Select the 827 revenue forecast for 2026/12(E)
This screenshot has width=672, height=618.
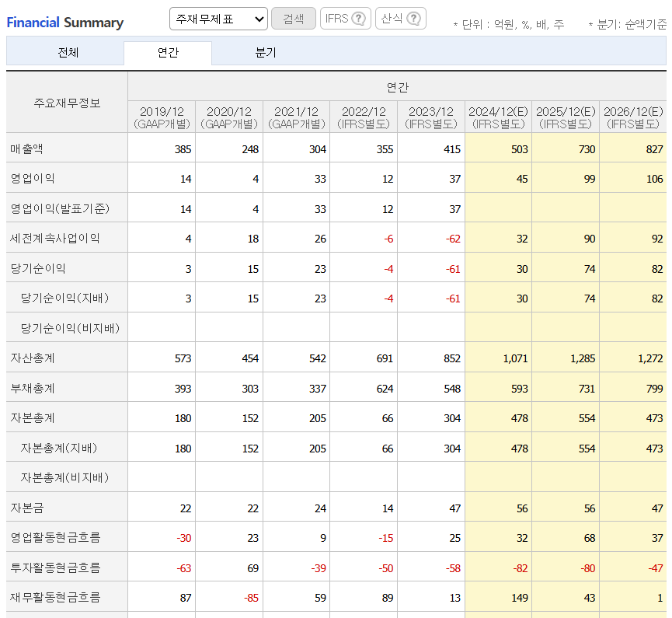point(656,148)
